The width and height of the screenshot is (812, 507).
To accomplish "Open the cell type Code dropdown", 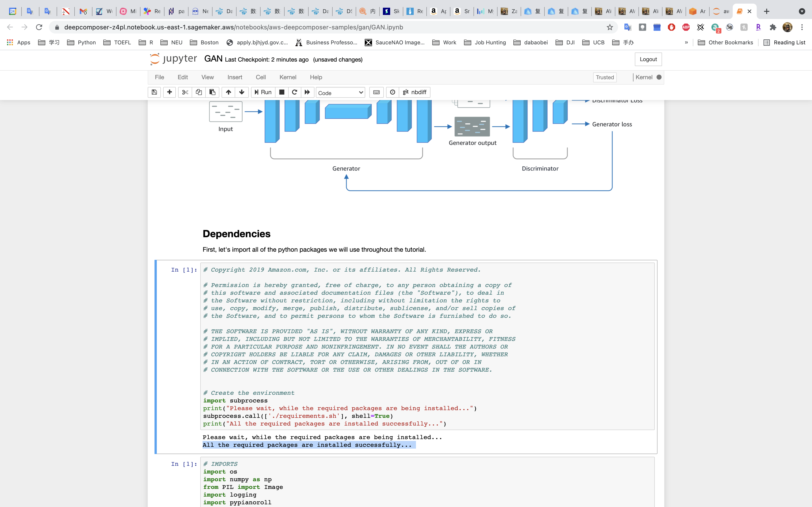I will click(x=340, y=93).
